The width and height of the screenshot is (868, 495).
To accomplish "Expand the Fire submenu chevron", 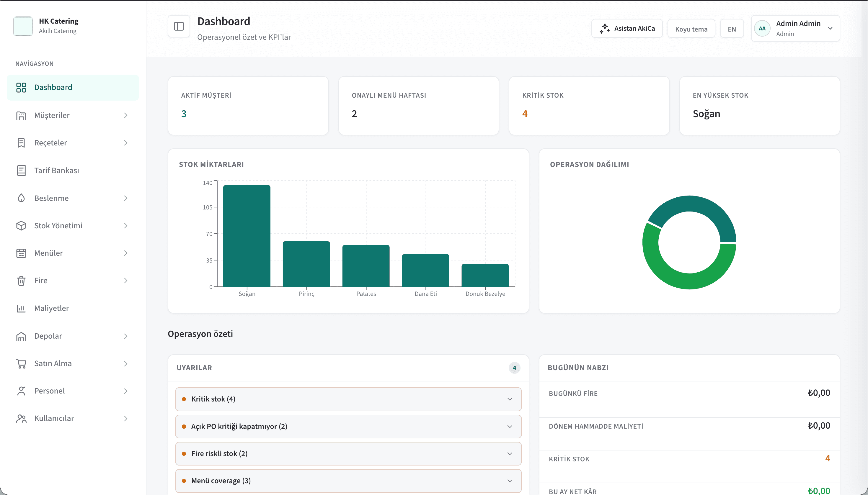I will [125, 281].
